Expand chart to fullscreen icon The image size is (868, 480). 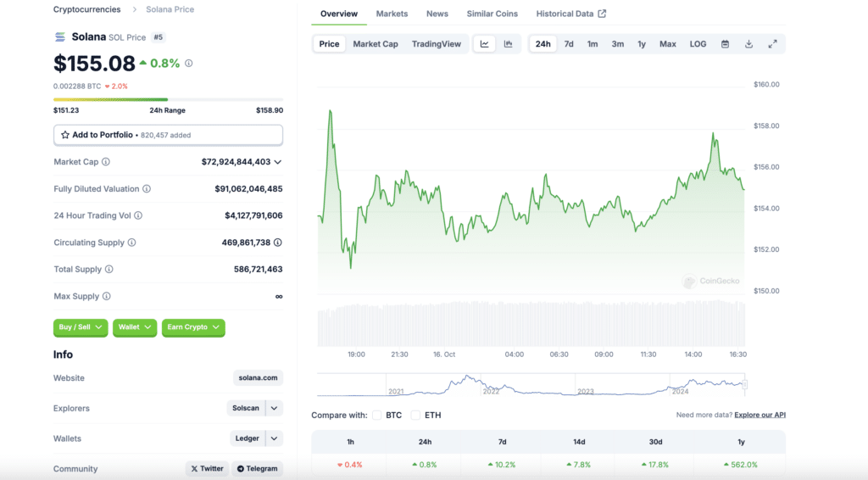(773, 44)
